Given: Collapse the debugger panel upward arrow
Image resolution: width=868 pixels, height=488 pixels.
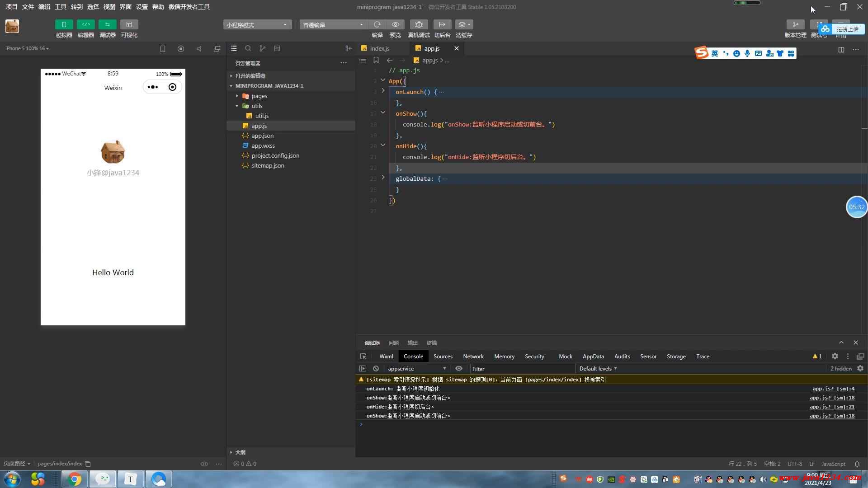Looking at the screenshot, I should (841, 343).
